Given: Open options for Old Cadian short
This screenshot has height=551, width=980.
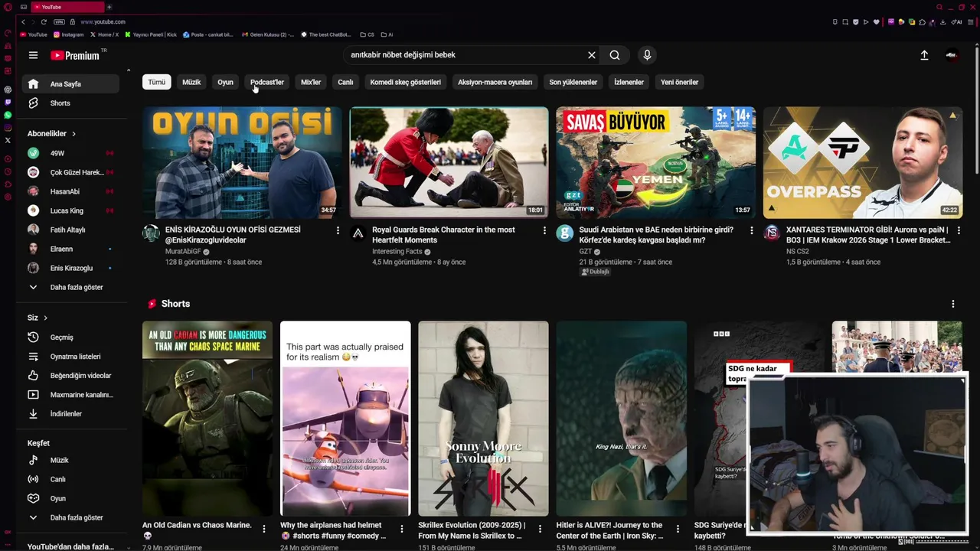Looking at the screenshot, I should (x=264, y=529).
